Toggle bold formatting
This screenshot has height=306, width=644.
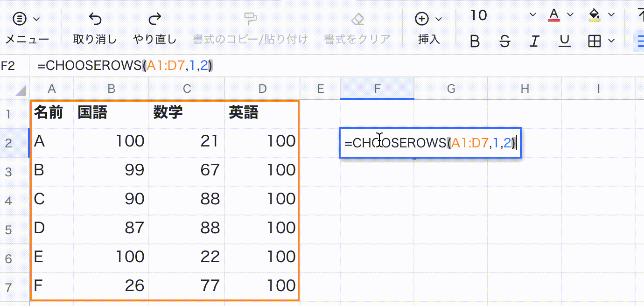tap(475, 41)
